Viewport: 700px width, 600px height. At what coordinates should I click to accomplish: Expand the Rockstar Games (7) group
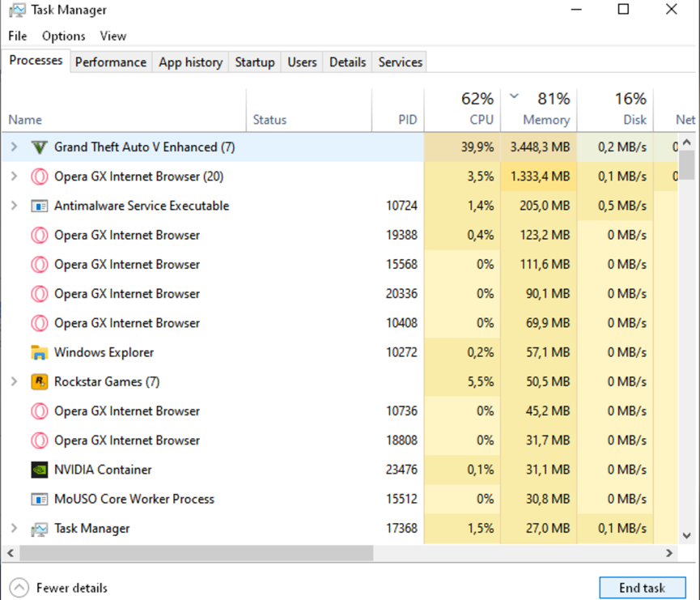(x=15, y=382)
